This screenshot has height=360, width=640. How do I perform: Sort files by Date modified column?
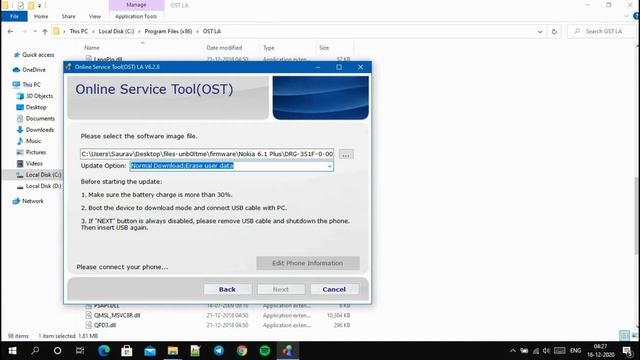click(x=224, y=48)
